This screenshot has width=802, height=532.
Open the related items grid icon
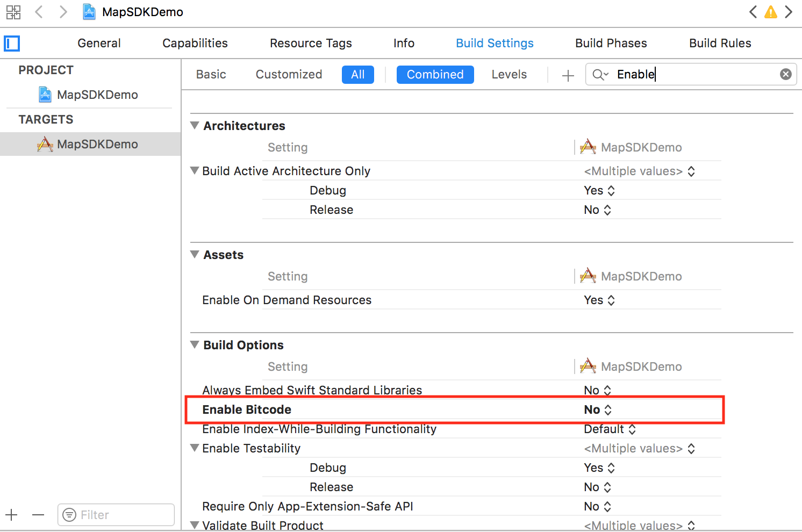click(13, 12)
